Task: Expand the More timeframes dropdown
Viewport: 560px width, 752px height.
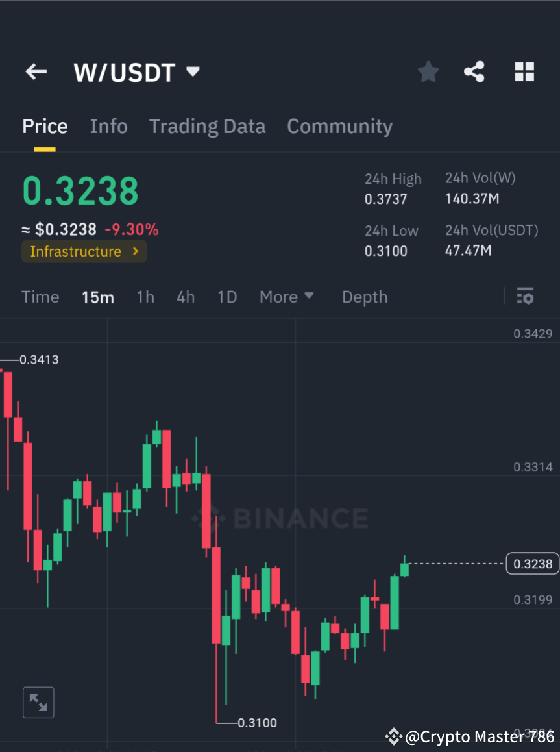Action: click(286, 296)
